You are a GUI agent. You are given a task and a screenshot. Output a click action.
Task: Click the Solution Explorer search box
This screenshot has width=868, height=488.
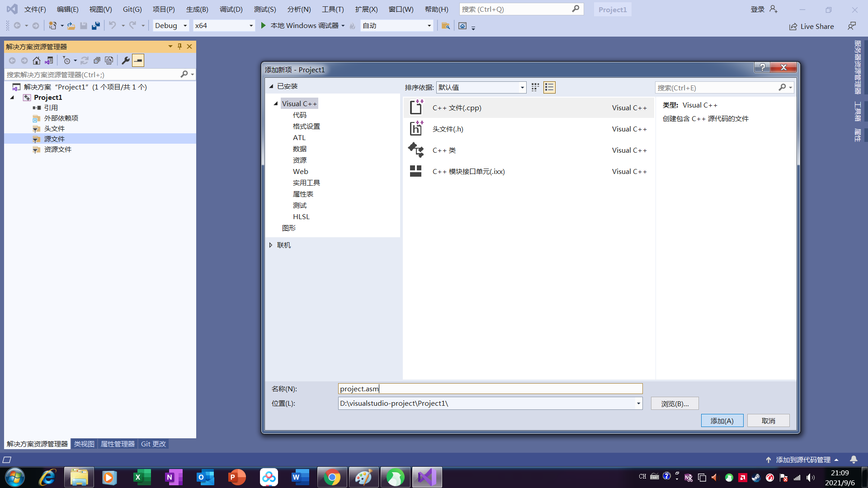93,75
